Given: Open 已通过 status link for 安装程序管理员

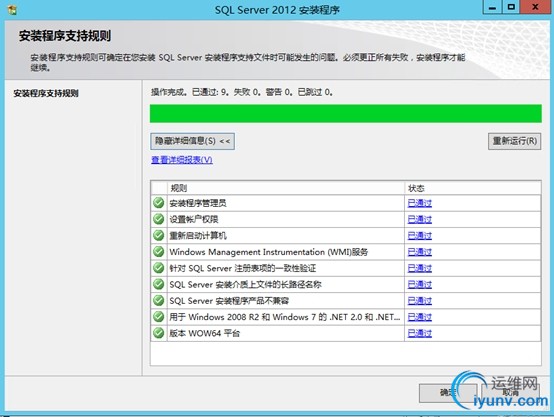Looking at the screenshot, I should 420,203.
